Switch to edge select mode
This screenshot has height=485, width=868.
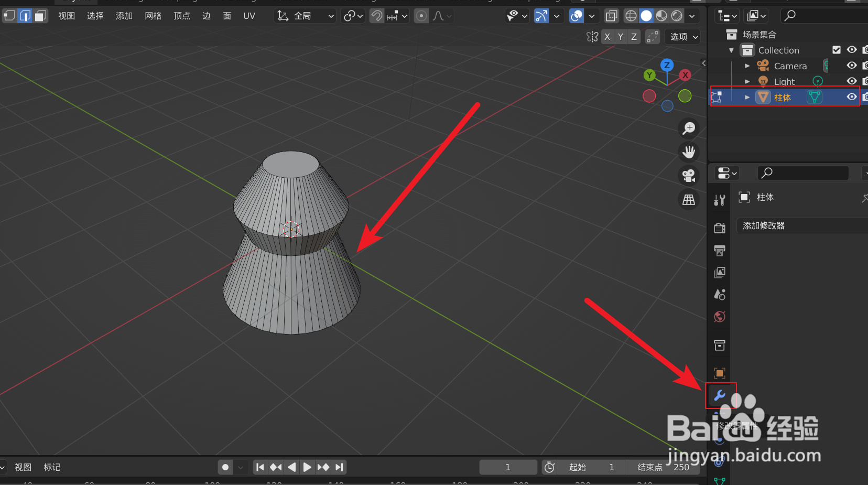point(25,16)
